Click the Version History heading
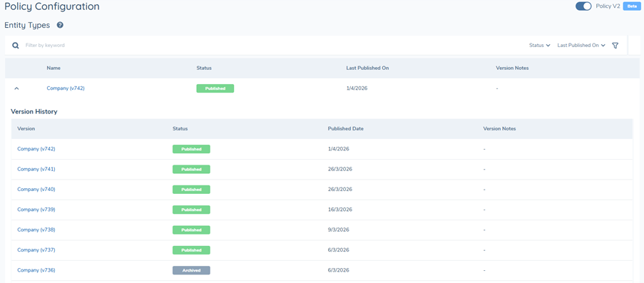The width and height of the screenshot is (644, 283). (34, 111)
